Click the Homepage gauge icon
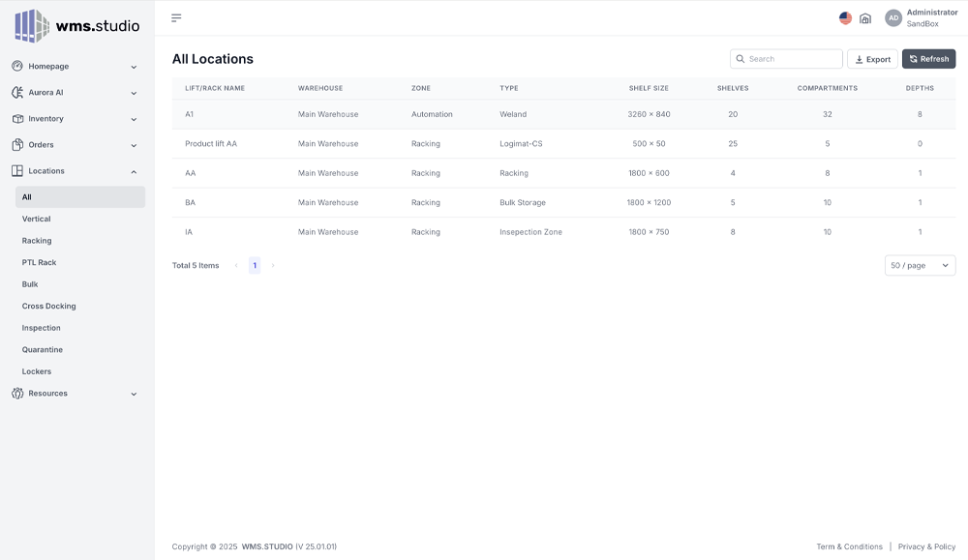The image size is (968, 560). click(x=17, y=67)
